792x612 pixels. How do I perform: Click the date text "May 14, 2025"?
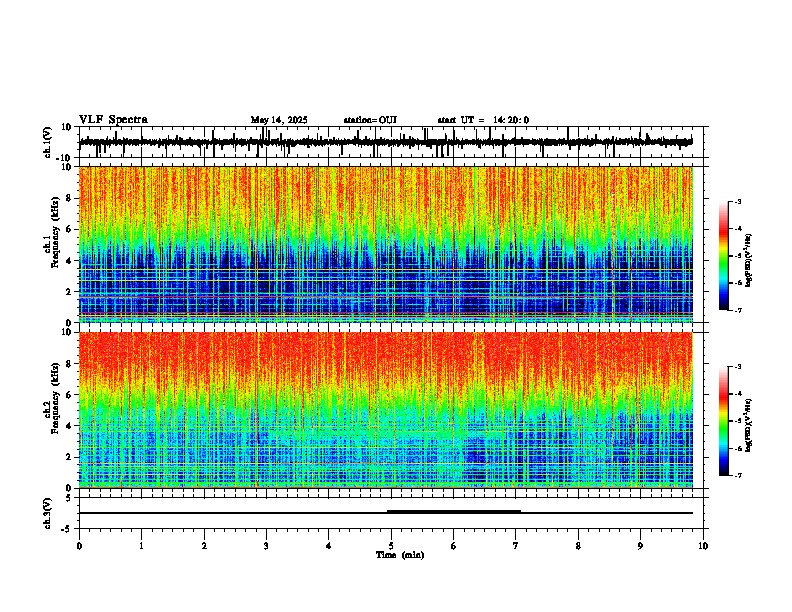(279, 120)
